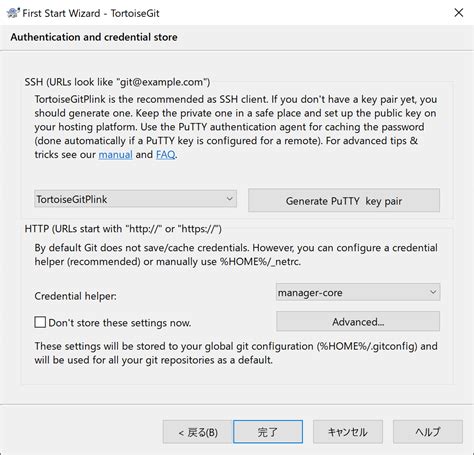
Task: Click the First Start Wizard title bar text
Action: pos(91,13)
